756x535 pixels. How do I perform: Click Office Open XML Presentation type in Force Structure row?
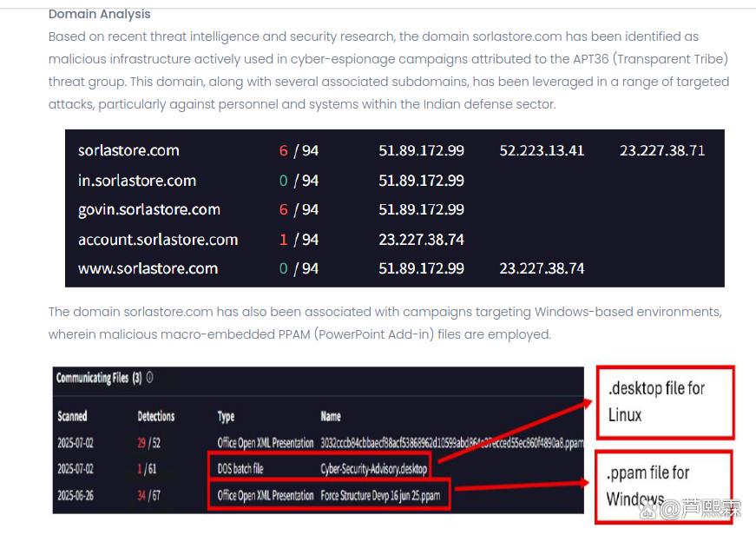(x=266, y=495)
